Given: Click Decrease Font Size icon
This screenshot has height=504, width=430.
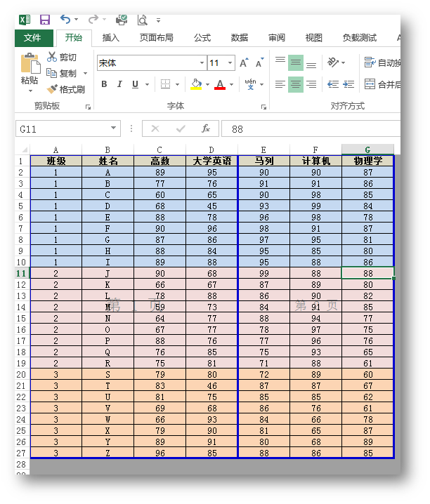Looking at the screenshot, I should (x=260, y=62).
